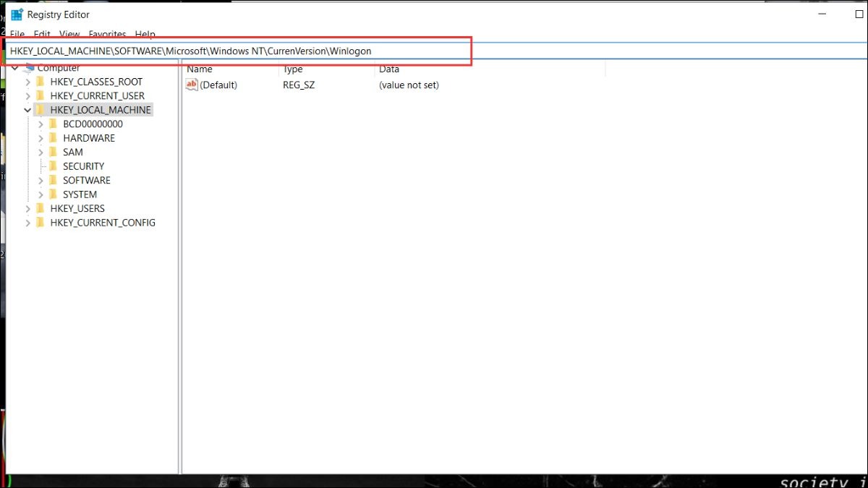This screenshot has width=868, height=488.
Task: Click the registry path address bar
Action: point(437,51)
